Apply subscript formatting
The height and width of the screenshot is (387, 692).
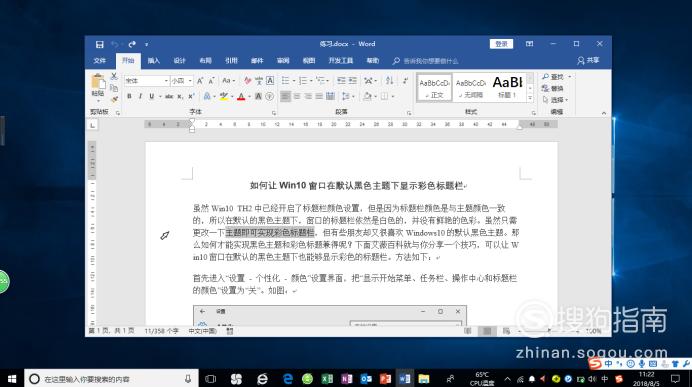tap(180, 96)
